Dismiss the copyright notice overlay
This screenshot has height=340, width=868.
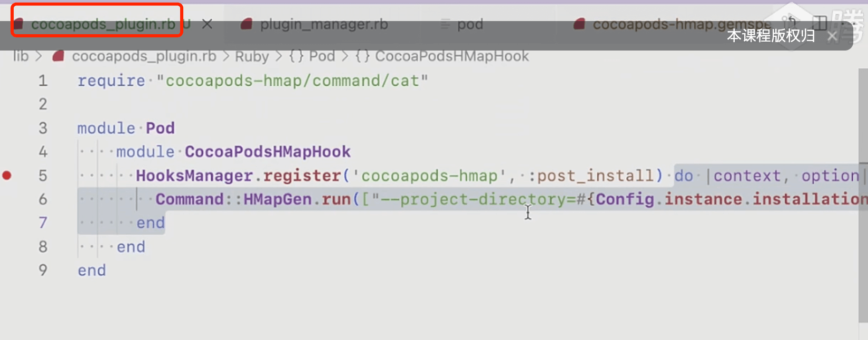point(832,36)
